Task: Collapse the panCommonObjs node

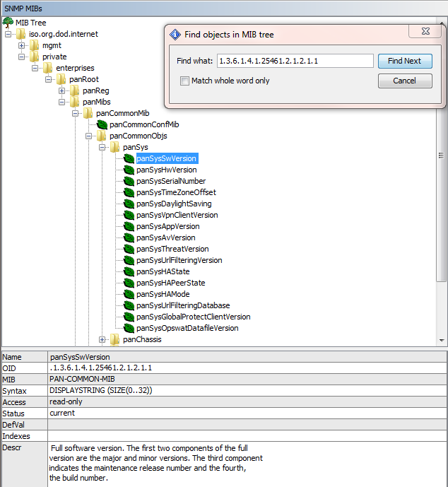Action: (x=89, y=136)
